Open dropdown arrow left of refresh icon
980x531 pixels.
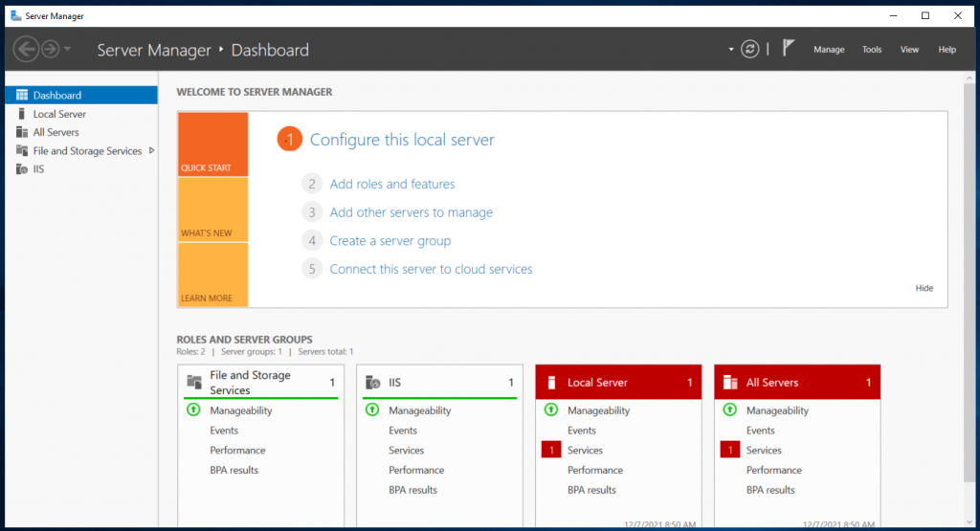click(x=730, y=50)
